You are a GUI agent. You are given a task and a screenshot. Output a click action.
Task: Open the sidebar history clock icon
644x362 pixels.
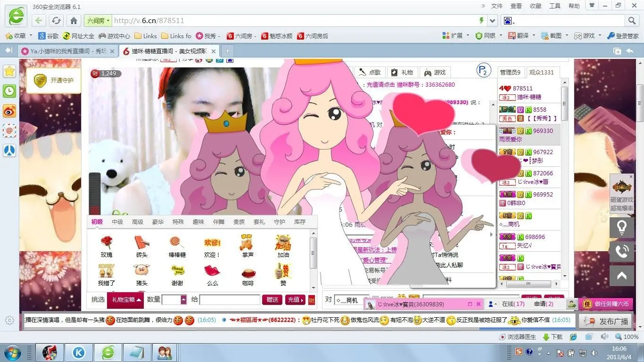coord(9,91)
